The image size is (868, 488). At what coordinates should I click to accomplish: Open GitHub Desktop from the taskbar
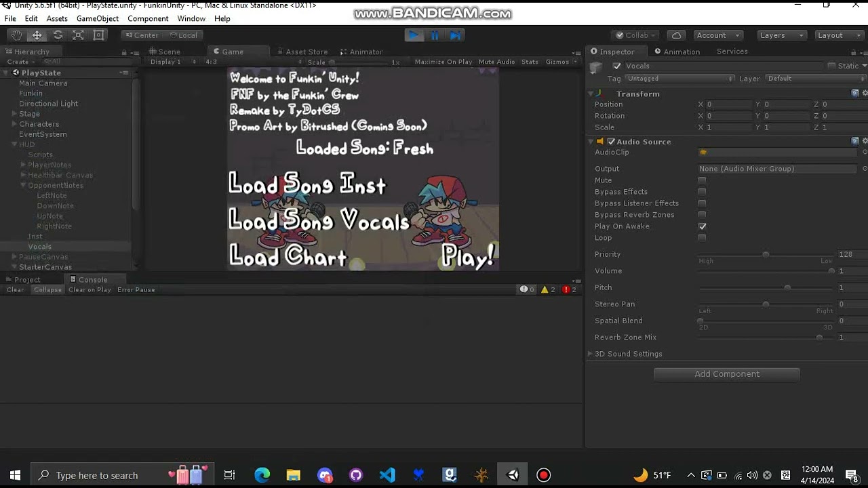[x=356, y=475]
